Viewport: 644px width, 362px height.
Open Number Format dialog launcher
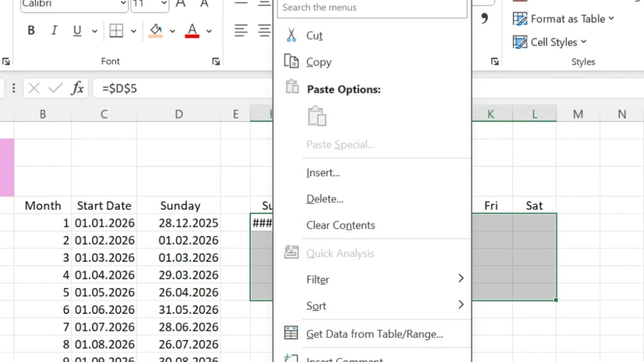495,61
